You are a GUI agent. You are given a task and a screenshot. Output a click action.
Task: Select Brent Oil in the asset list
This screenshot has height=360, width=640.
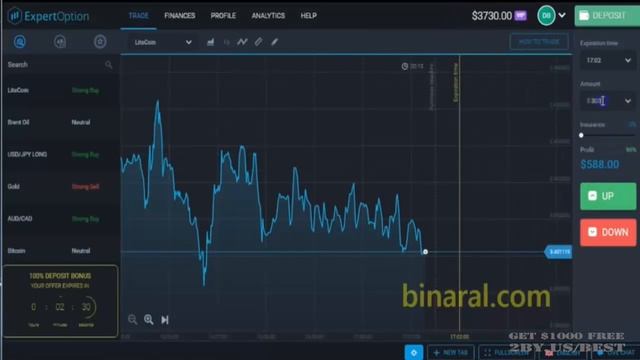click(x=61, y=122)
